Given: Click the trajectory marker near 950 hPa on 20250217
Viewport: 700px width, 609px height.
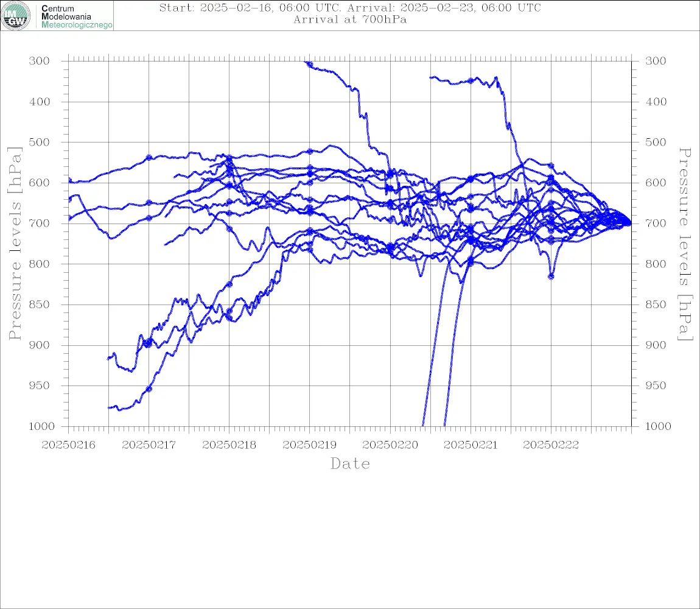Looking at the screenshot, I should pyautogui.click(x=149, y=389).
